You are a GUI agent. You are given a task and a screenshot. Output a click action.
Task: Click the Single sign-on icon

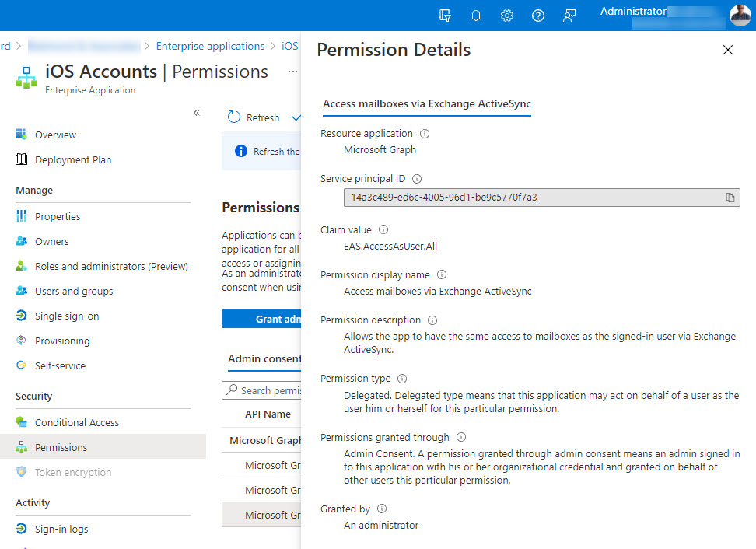click(x=21, y=316)
